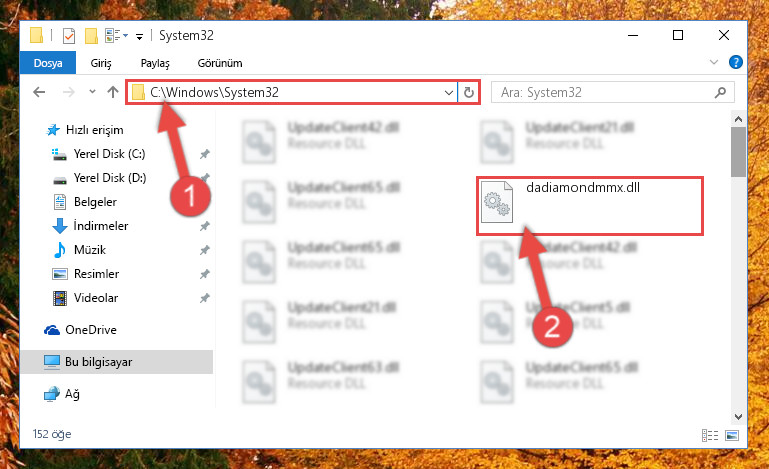The height and width of the screenshot is (469, 769).
Task: Switch to large icons view
Action: 732,435
